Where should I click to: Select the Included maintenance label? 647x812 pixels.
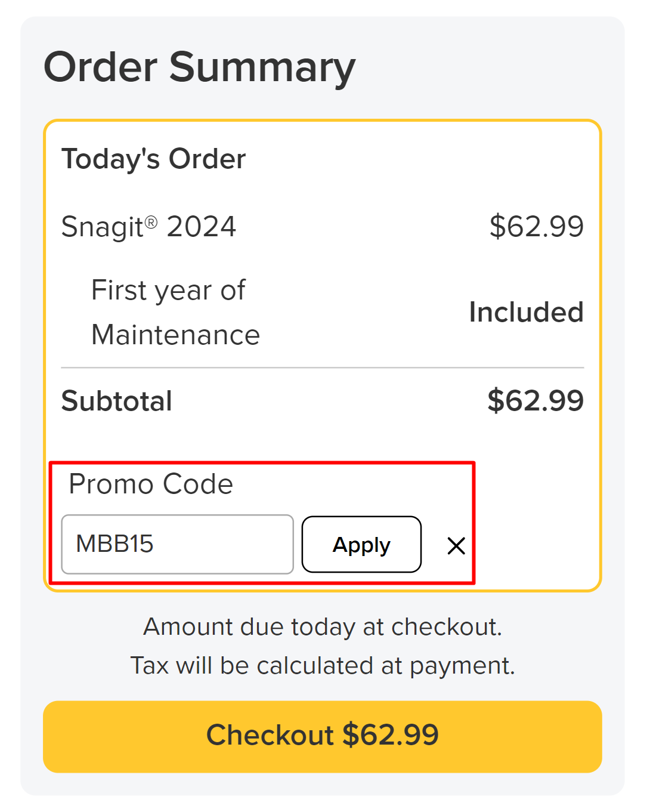tap(525, 312)
